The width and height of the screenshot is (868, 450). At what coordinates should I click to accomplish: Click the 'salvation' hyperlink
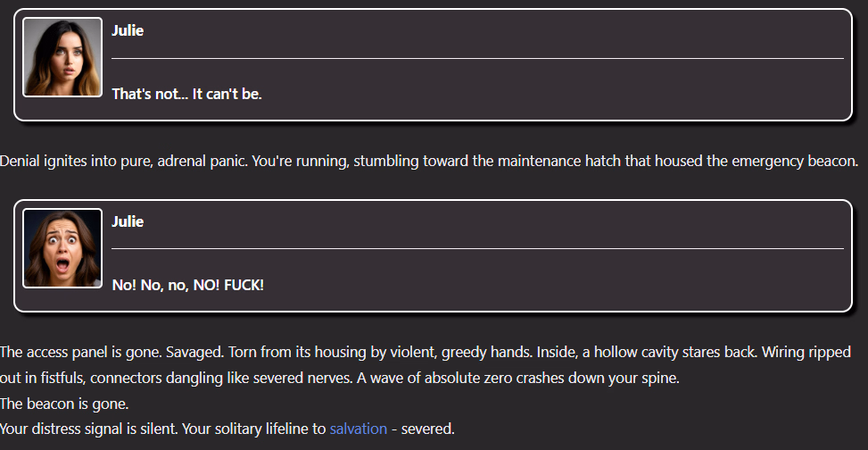pos(358,429)
